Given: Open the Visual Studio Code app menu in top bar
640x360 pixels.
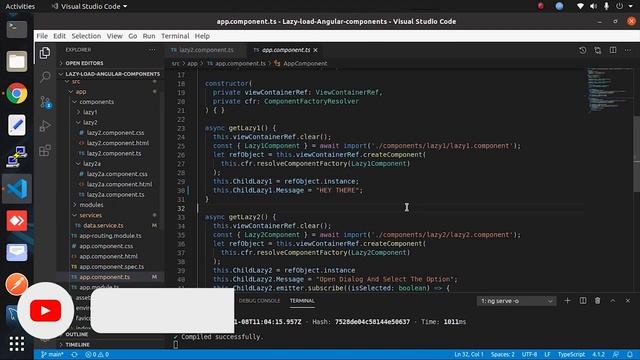Looking at the screenshot, I should (89, 7).
